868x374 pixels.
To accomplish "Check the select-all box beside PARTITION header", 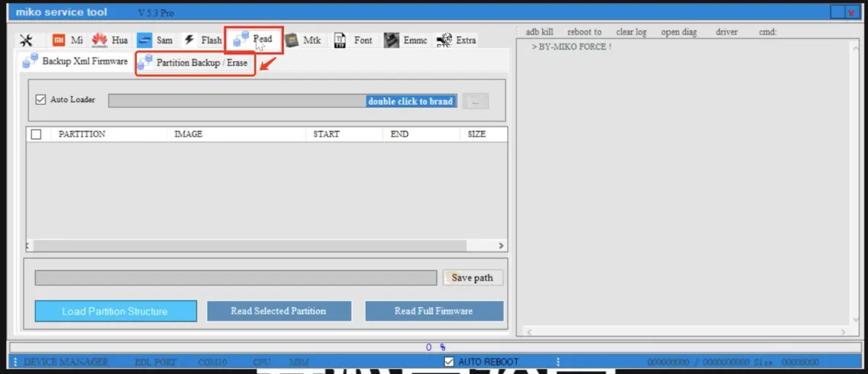I will tap(36, 135).
